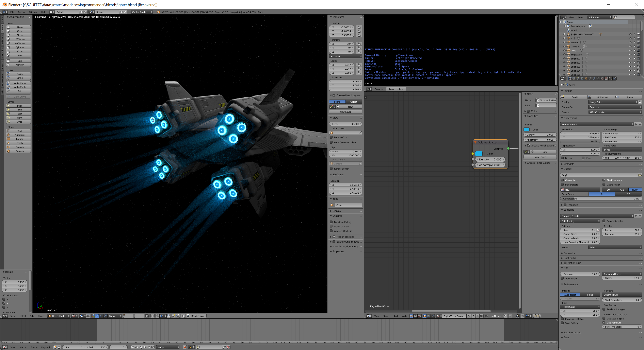Open the Cycles Render engine dropdown
This screenshot has height=350, width=644.
142,12
